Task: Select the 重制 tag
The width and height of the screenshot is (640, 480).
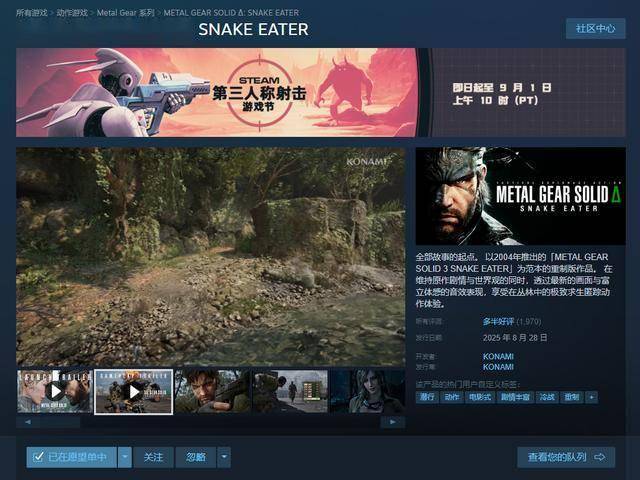Action: pyautogui.click(x=571, y=397)
